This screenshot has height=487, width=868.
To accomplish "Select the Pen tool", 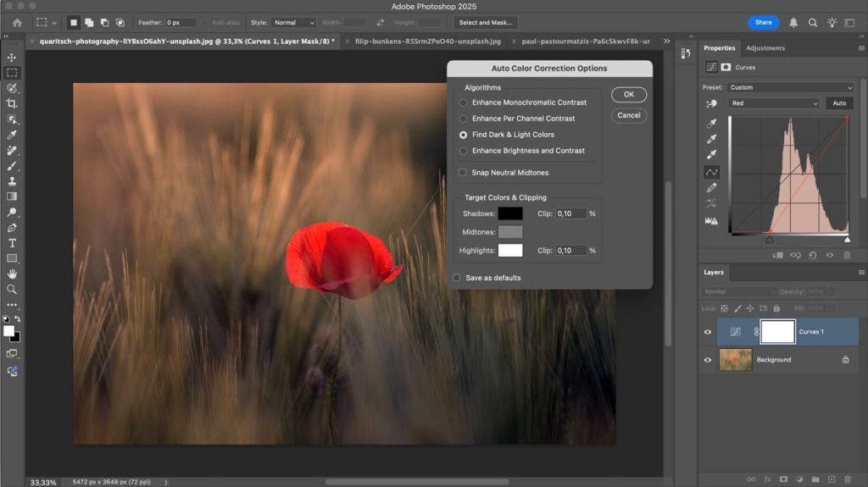I will [12, 228].
